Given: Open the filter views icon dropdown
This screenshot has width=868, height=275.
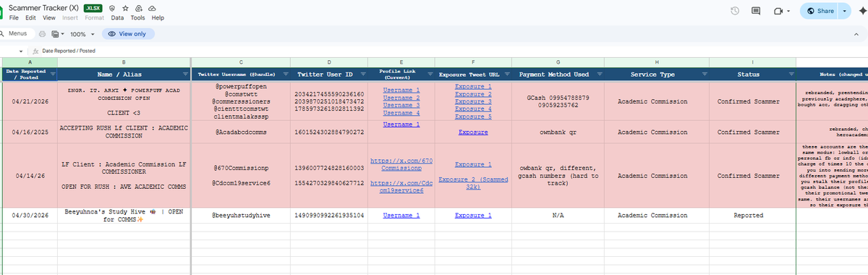Looking at the screenshot, I should click(x=58, y=34).
